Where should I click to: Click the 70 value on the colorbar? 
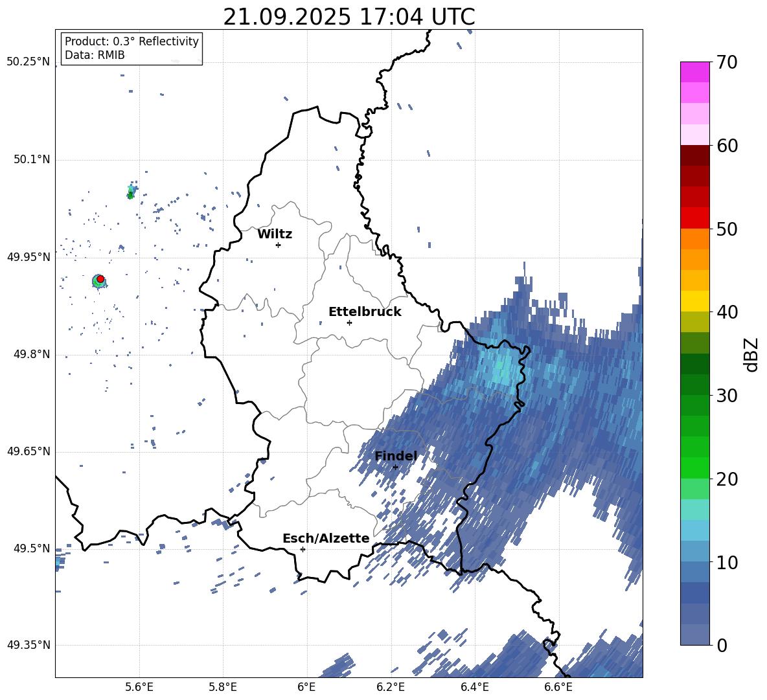(727, 62)
